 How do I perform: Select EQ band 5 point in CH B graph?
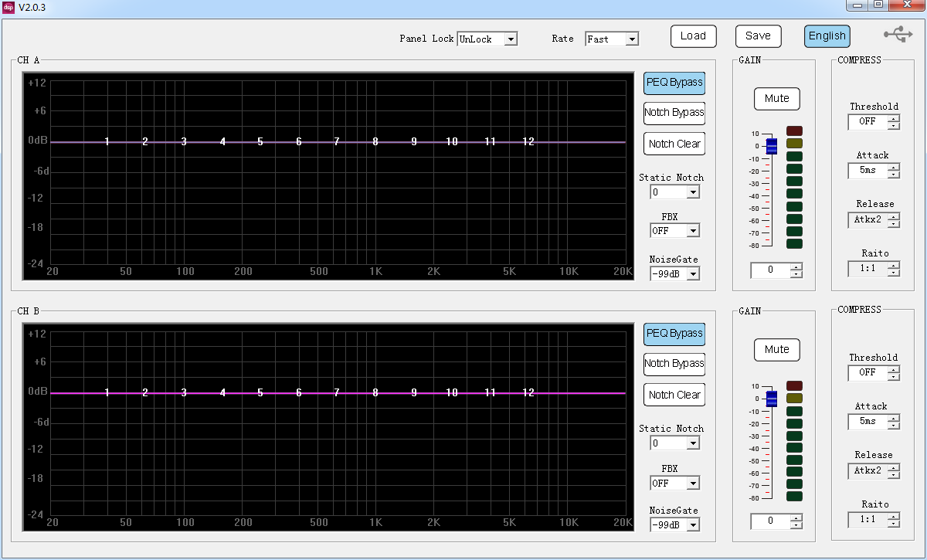260,392
